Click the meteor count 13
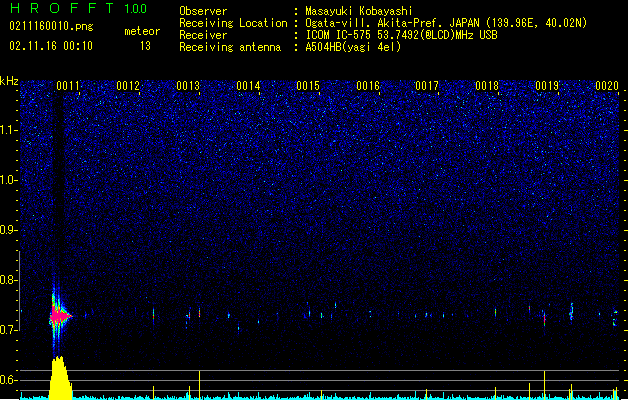Image resolution: width=629 pixels, height=400 pixels. (145, 46)
